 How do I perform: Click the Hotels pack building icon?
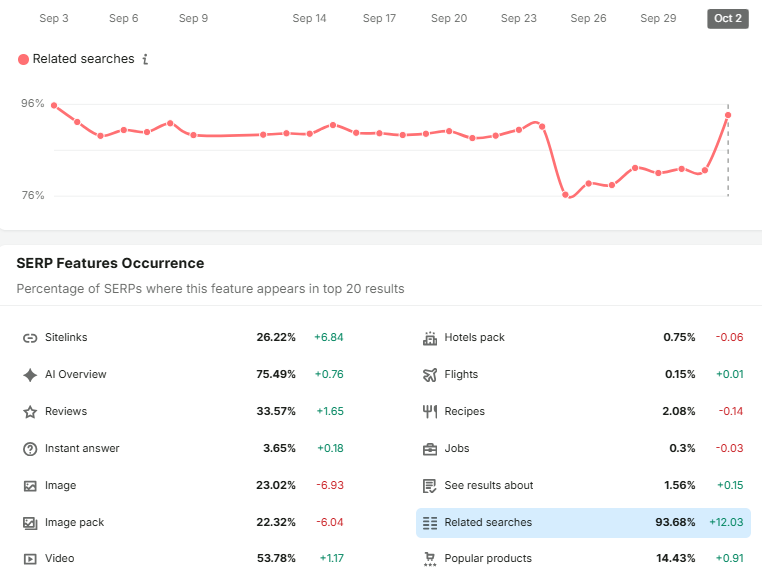click(430, 338)
